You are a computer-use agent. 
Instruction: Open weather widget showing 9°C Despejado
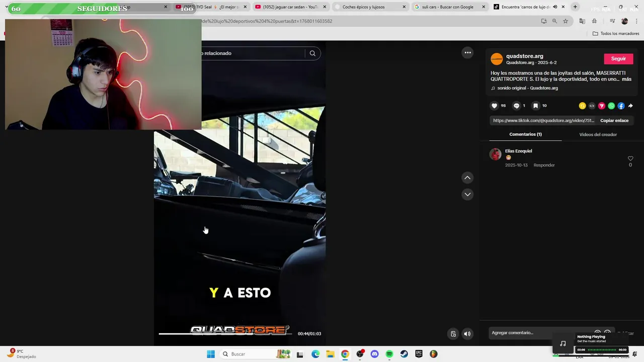click(21, 354)
